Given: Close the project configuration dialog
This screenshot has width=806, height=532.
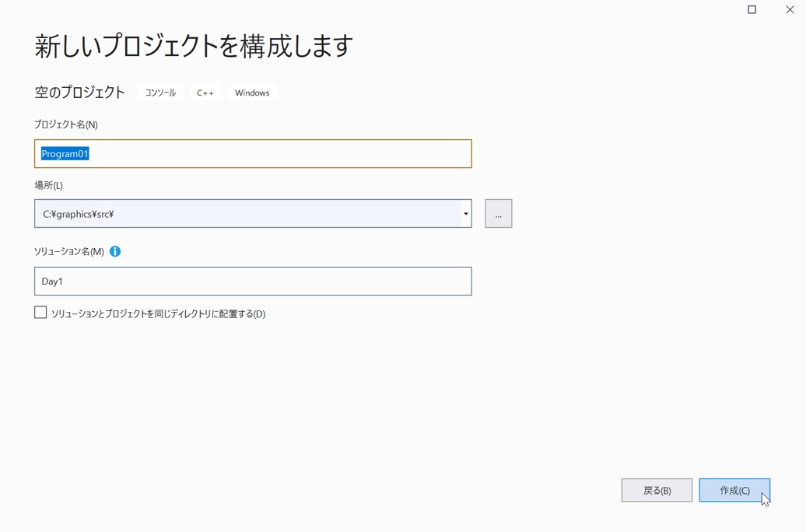Looking at the screenshot, I should (790, 10).
